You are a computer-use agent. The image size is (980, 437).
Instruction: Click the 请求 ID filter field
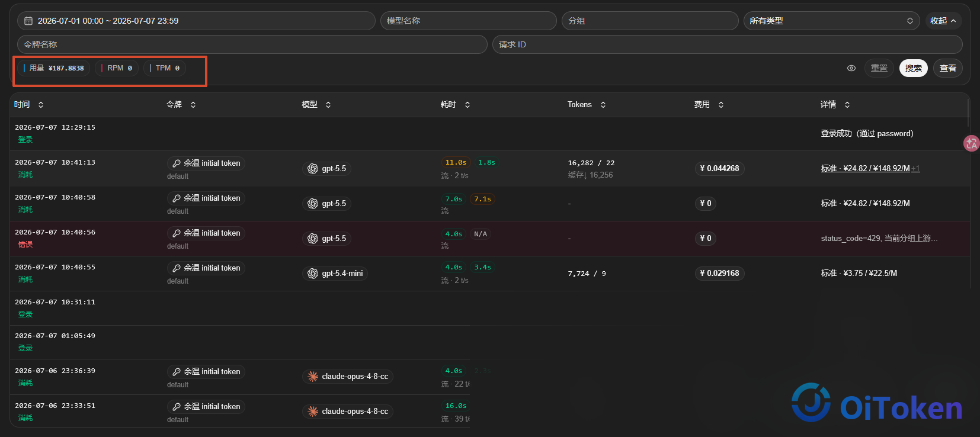pos(727,44)
